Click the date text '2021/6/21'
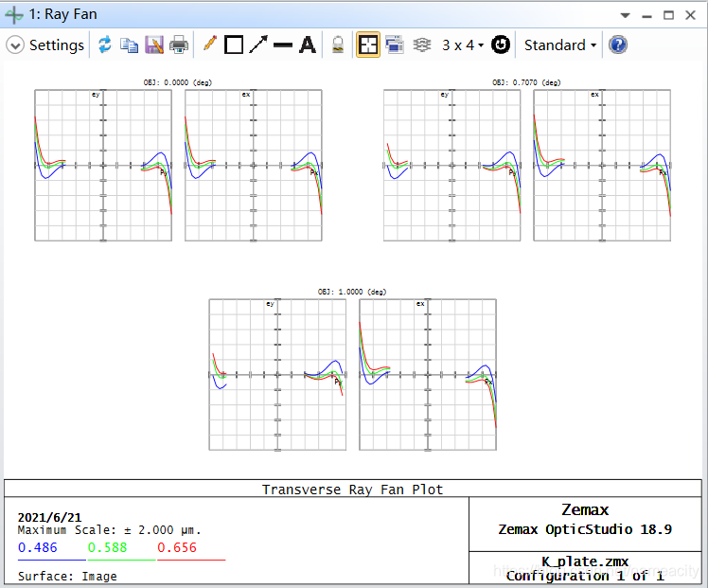Image resolution: width=708 pixels, height=588 pixels. (49, 518)
